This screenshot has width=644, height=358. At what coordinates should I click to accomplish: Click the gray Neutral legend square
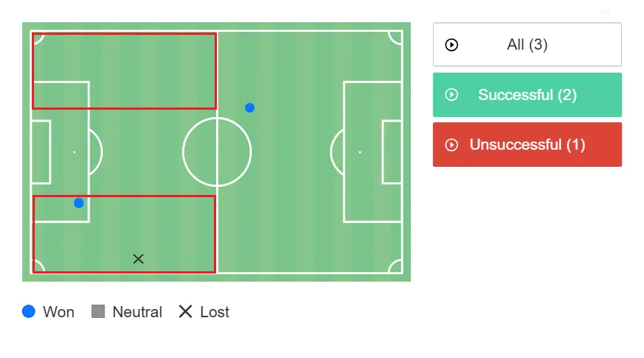pyautogui.click(x=98, y=311)
